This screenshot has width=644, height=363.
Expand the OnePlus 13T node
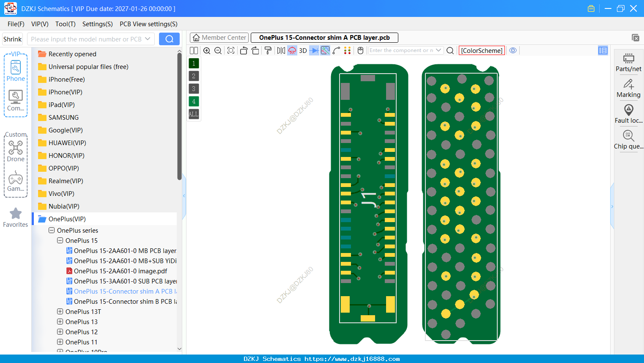coord(60,312)
